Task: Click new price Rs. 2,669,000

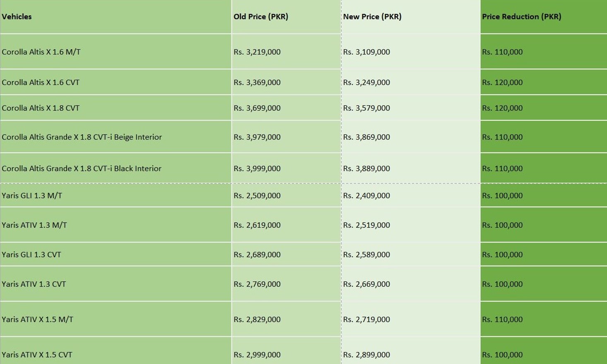Action: click(x=411, y=284)
